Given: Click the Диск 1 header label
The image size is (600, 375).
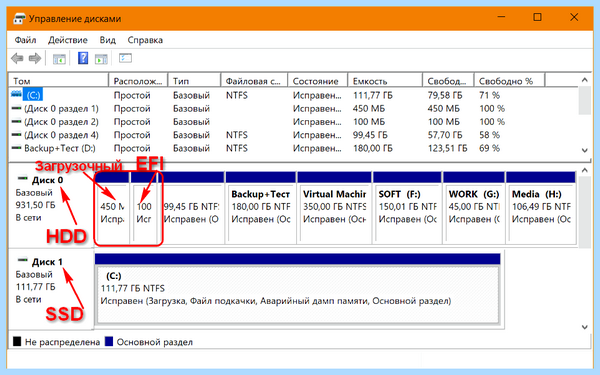Looking at the screenshot, I should coord(47,262).
